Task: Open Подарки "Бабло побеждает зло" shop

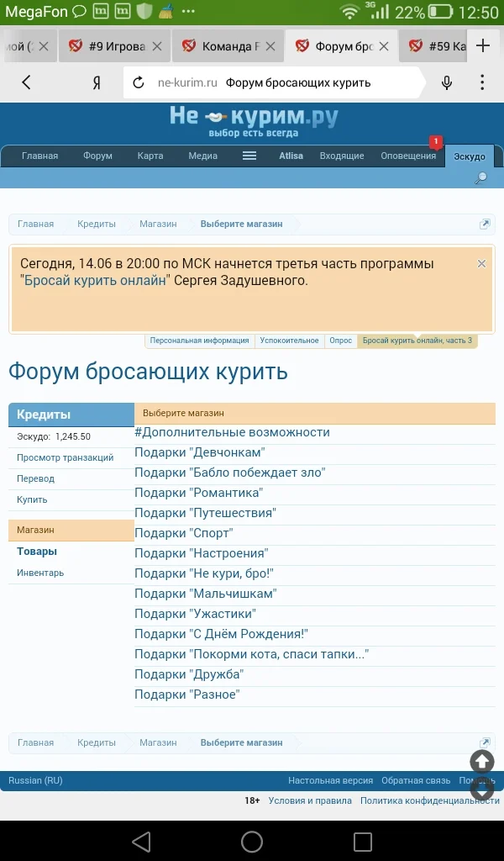Action: [x=230, y=473]
